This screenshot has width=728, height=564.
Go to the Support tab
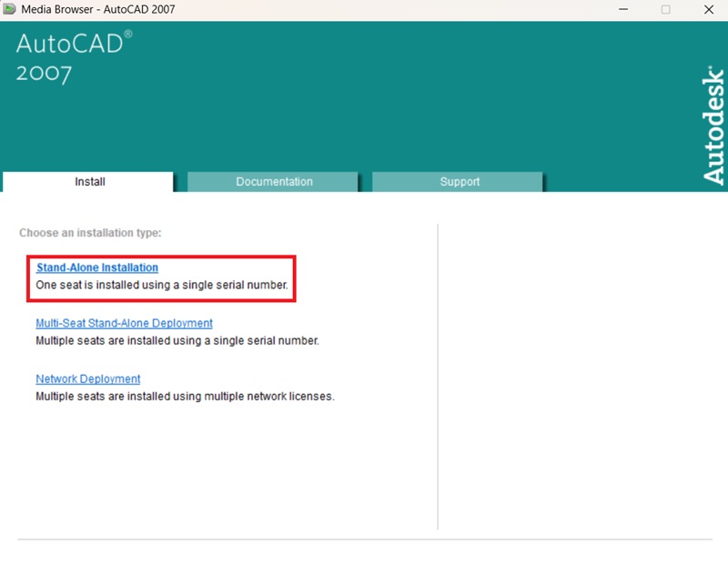[x=460, y=182]
